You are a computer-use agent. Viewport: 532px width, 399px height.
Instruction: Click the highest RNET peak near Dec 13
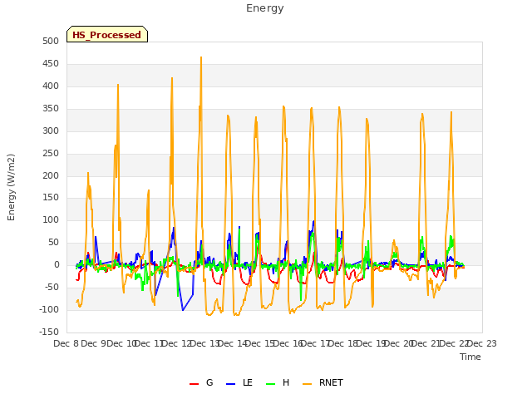201,57
